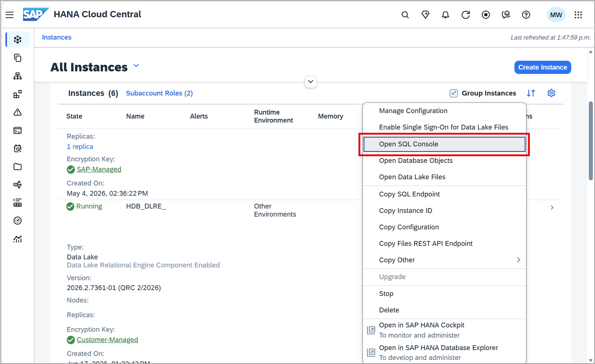595x364 pixels.
Task: Open the table list sidebar icon
Action: click(17, 203)
